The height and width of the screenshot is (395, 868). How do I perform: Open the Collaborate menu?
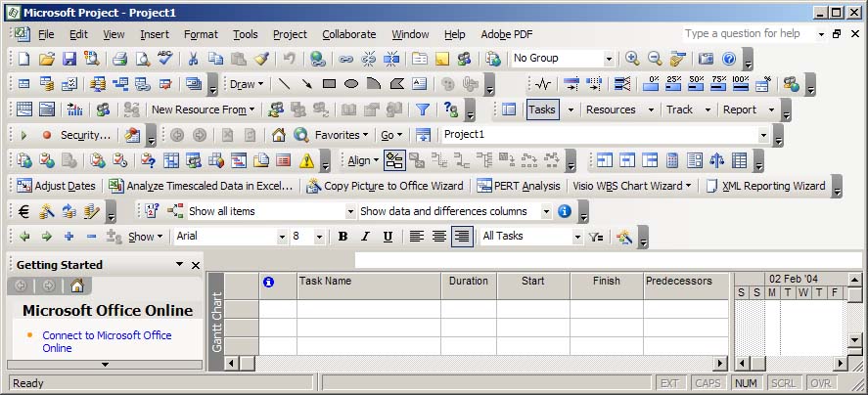tap(349, 34)
